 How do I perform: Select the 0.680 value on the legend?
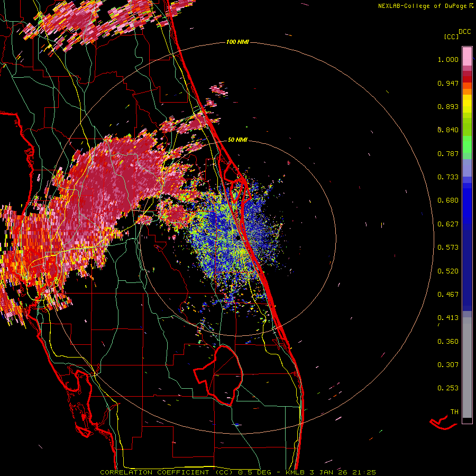click(448, 200)
